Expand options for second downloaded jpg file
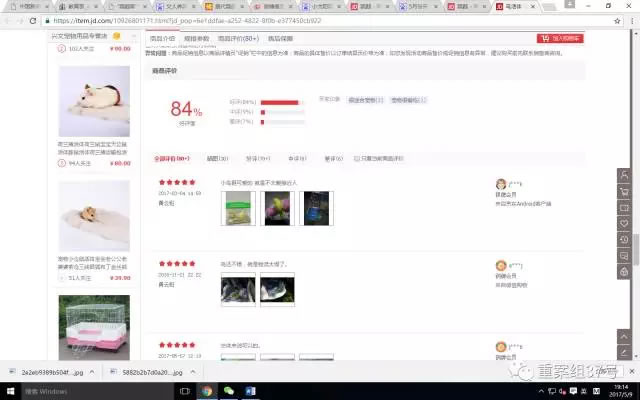Viewport: 640px width, 400px height. click(x=190, y=372)
